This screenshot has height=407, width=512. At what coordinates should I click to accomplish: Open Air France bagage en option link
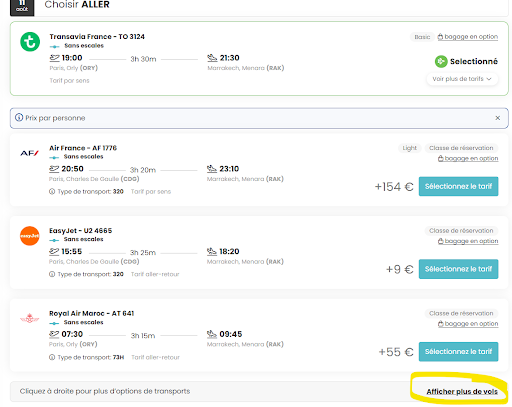coord(468,158)
